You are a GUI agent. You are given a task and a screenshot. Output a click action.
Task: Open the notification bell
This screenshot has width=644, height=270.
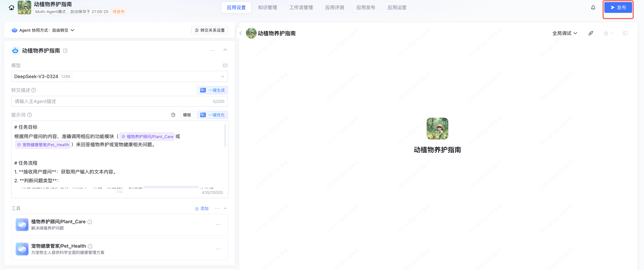coord(593,7)
